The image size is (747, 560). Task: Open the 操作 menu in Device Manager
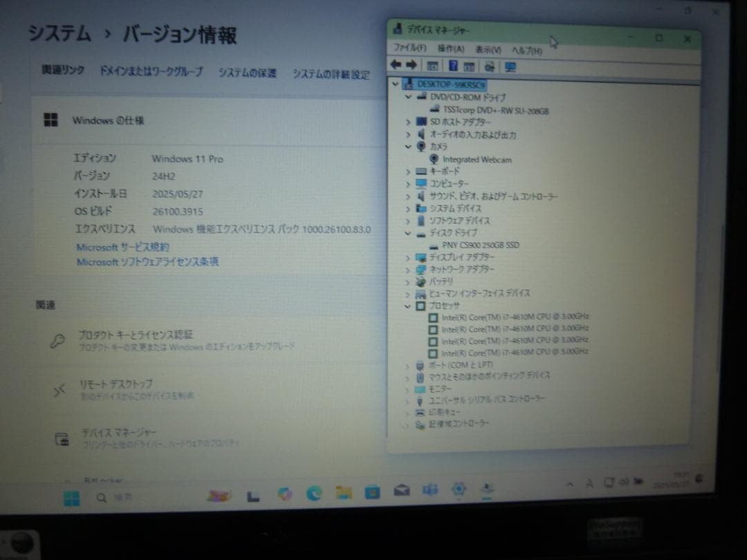click(x=449, y=49)
